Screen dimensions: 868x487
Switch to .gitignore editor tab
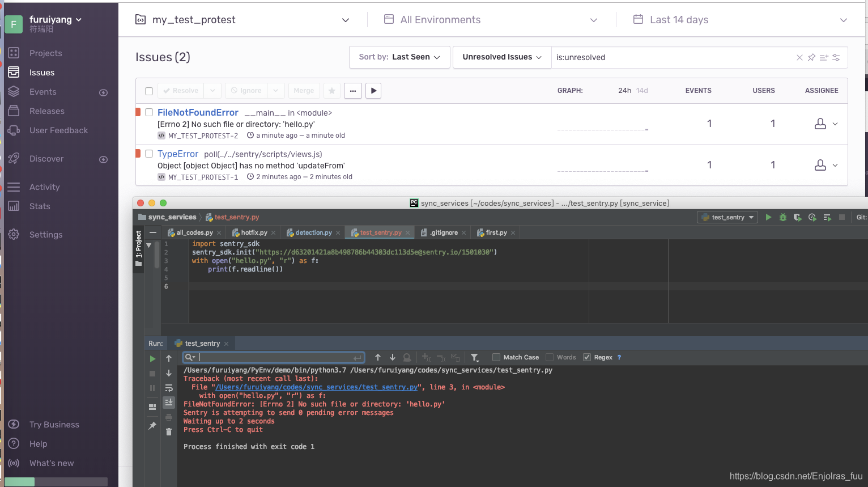coord(444,233)
